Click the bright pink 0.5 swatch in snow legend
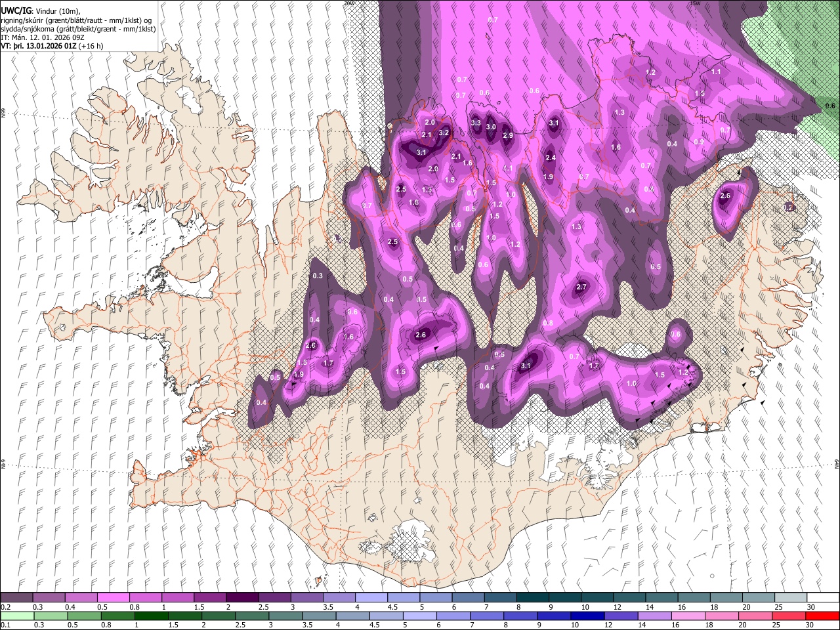 tap(113, 598)
